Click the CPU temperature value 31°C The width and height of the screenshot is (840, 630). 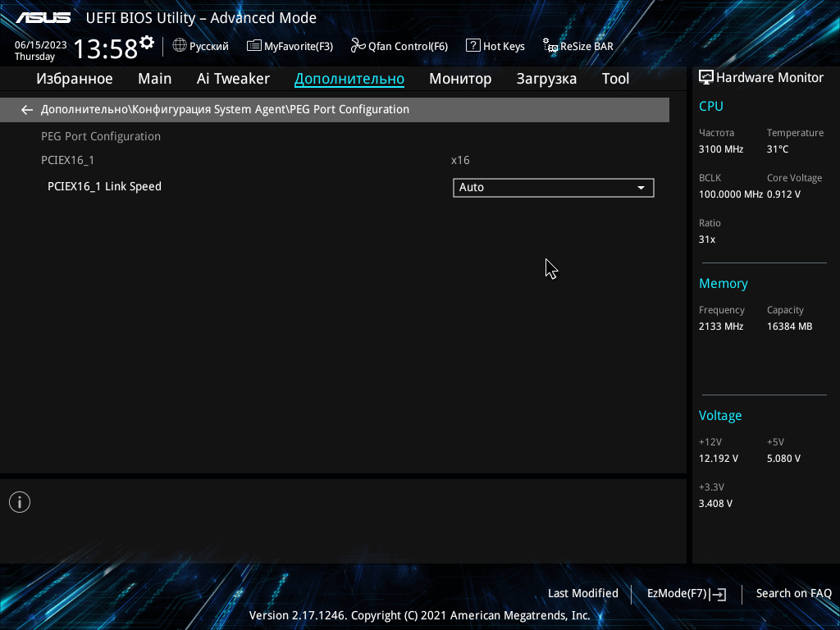point(778,149)
